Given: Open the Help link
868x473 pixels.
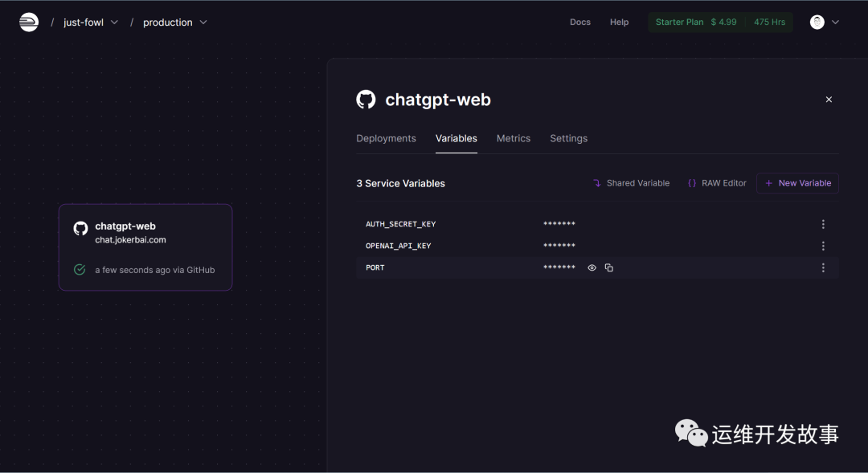Looking at the screenshot, I should [619, 22].
